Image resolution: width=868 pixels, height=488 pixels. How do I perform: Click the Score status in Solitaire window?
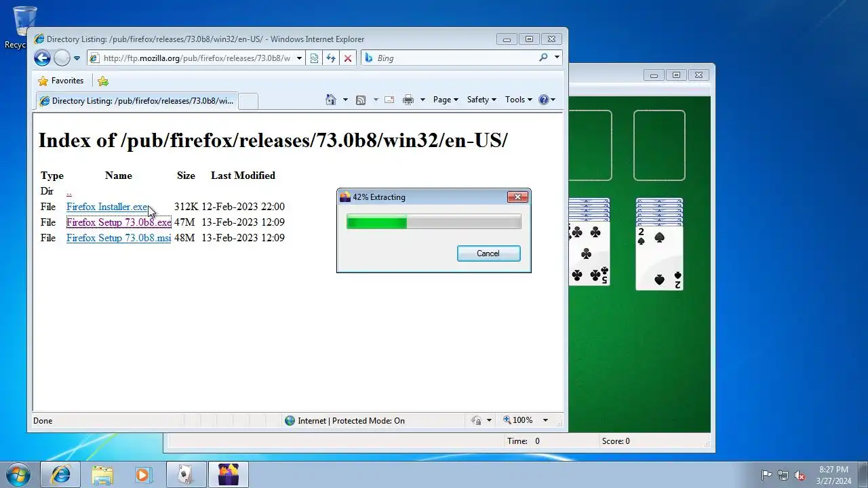tap(616, 441)
